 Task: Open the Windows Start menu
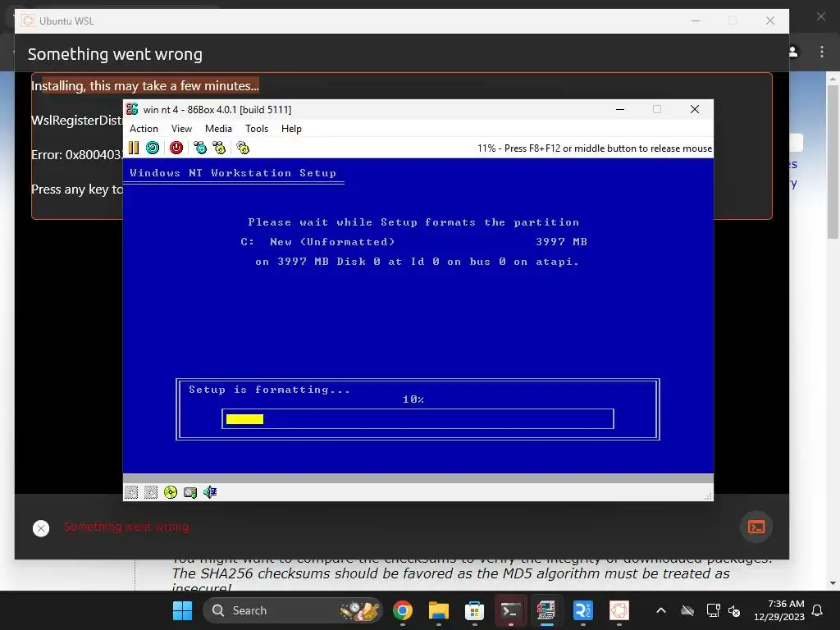click(182, 610)
